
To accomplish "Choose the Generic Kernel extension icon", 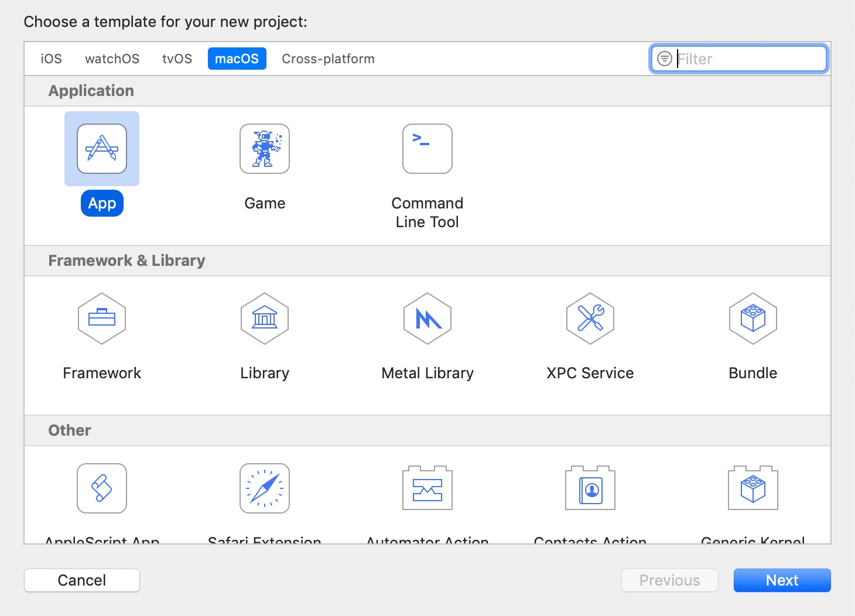I will (753, 488).
